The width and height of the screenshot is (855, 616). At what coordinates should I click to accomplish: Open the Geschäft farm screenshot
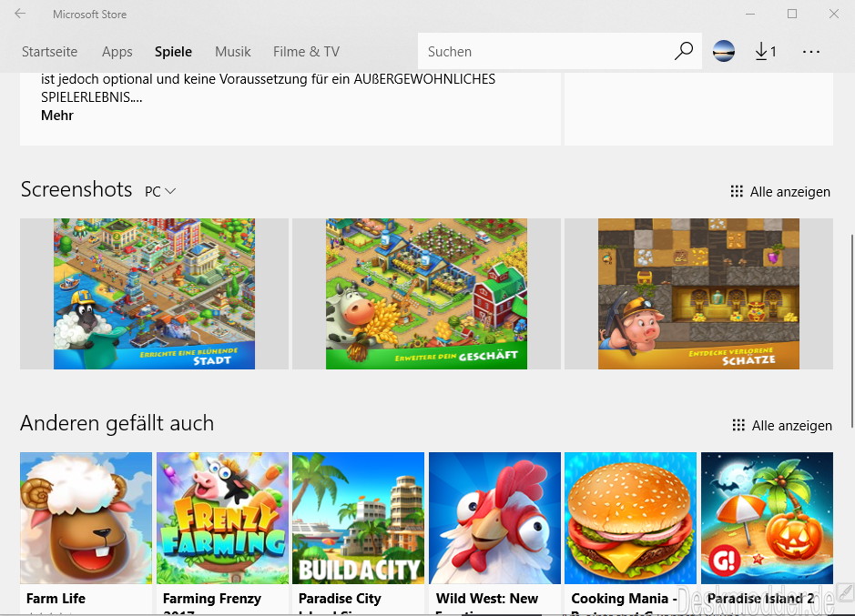[426, 294]
